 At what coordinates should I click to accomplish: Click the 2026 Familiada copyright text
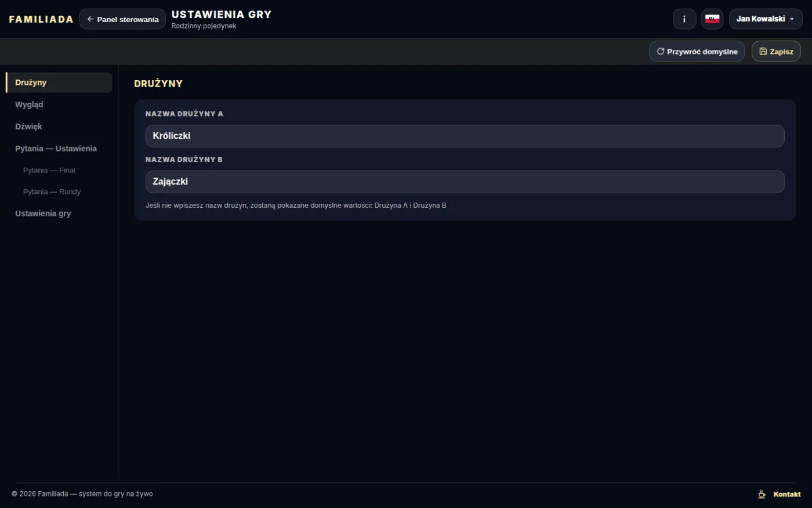82,494
